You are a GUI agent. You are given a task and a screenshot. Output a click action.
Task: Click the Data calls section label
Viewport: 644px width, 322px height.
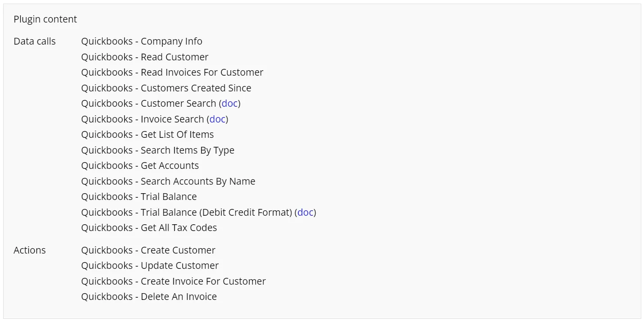click(35, 41)
